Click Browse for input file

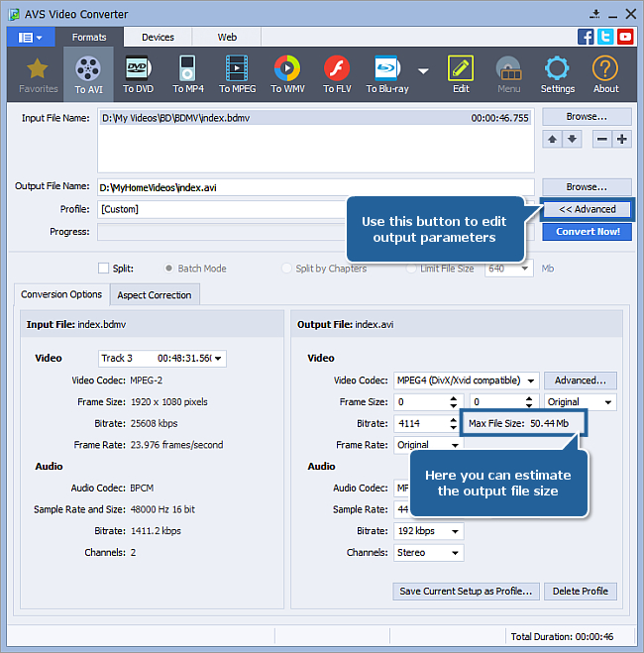point(587,117)
